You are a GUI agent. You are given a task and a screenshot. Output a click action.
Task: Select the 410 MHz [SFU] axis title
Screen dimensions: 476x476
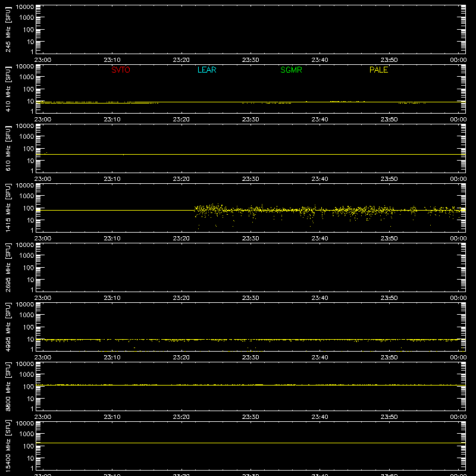pyautogui.click(x=8, y=89)
